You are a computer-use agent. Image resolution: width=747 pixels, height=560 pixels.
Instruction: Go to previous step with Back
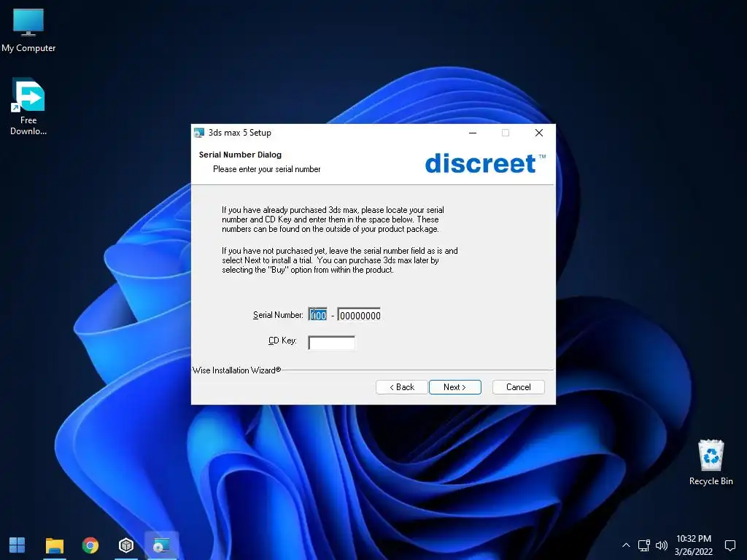[402, 387]
